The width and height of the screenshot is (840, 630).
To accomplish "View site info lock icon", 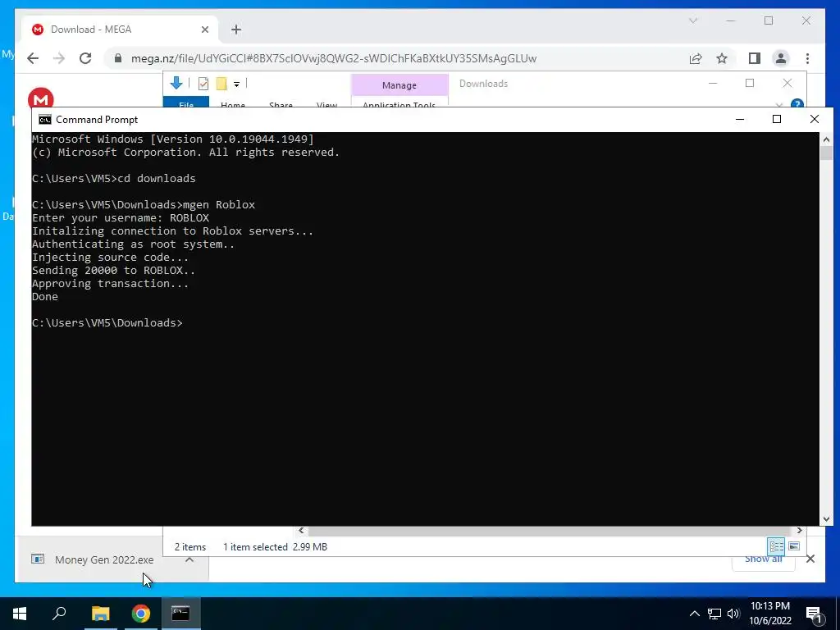I will click(x=118, y=58).
